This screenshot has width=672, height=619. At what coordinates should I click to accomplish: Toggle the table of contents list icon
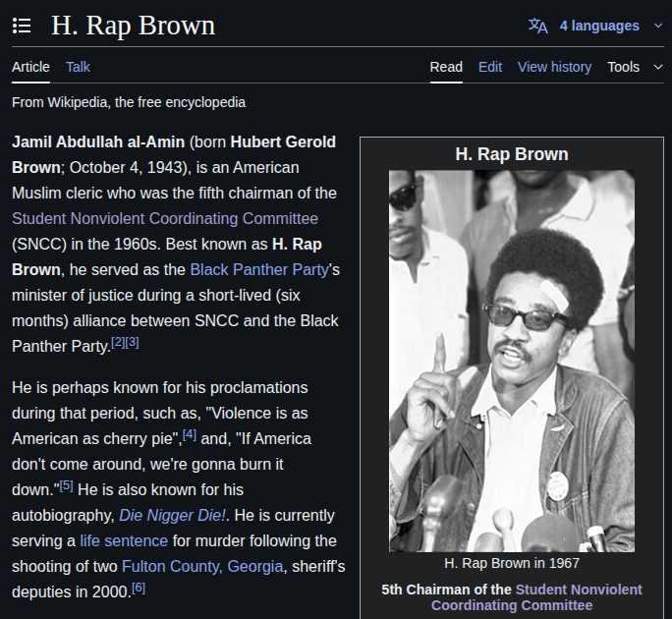[x=22, y=26]
